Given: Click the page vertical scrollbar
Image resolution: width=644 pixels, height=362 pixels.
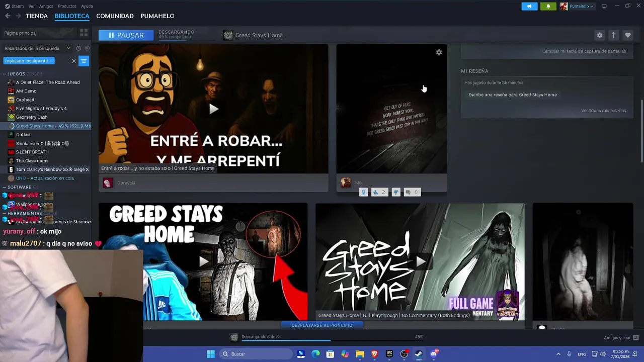Looking at the screenshot, I should tap(641, 131).
